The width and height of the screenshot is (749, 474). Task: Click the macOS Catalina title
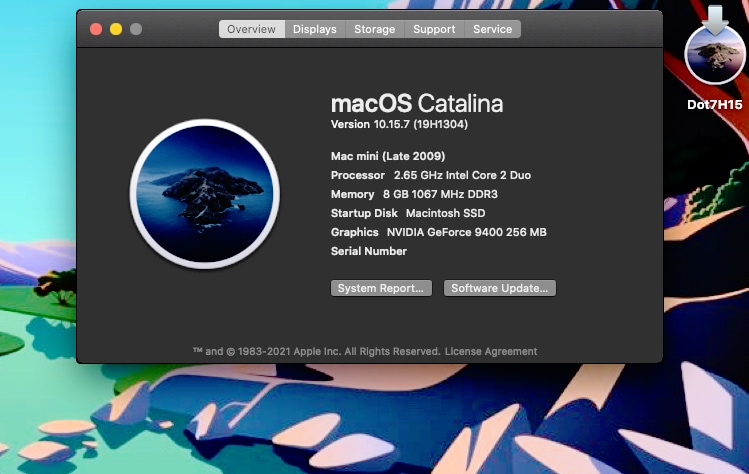[417, 103]
